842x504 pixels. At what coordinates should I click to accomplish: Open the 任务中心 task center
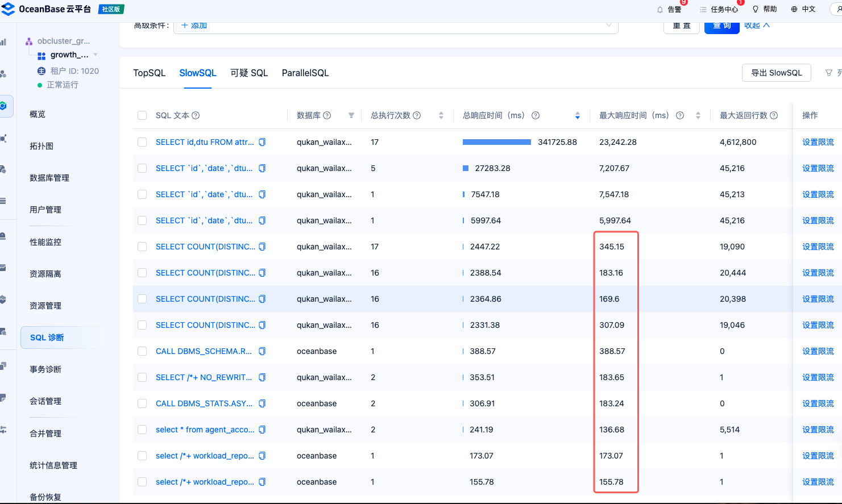[x=719, y=9]
